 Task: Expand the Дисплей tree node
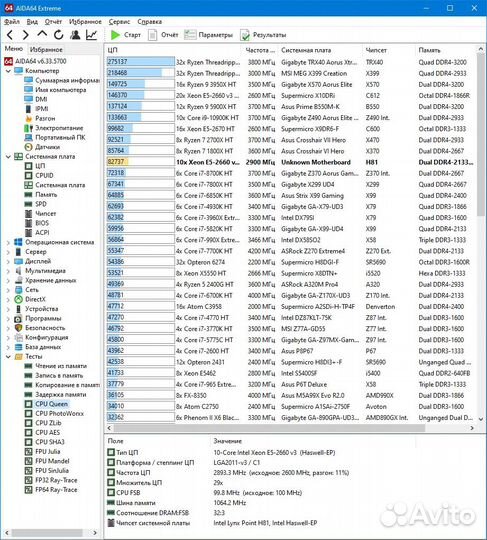tap(8, 261)
